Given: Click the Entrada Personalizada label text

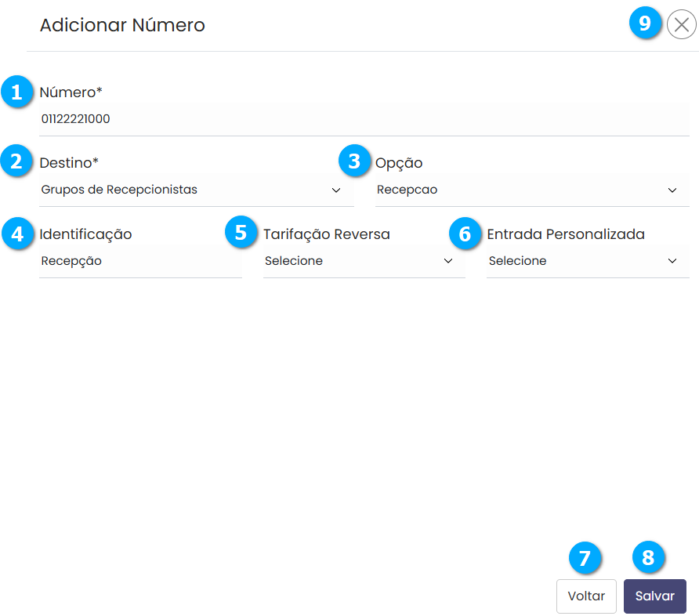Looking at the screenshot, I should point(566,234).
